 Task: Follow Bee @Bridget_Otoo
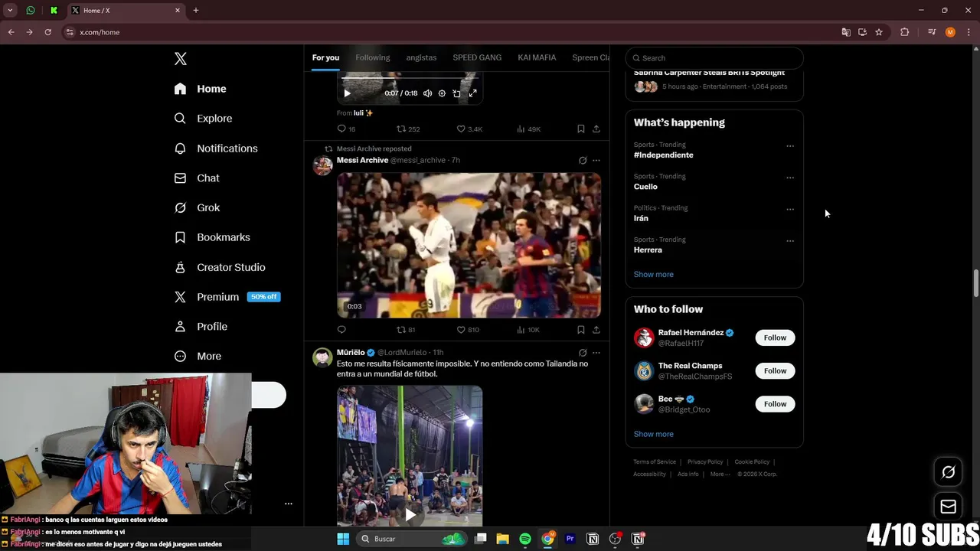(775, 403)
